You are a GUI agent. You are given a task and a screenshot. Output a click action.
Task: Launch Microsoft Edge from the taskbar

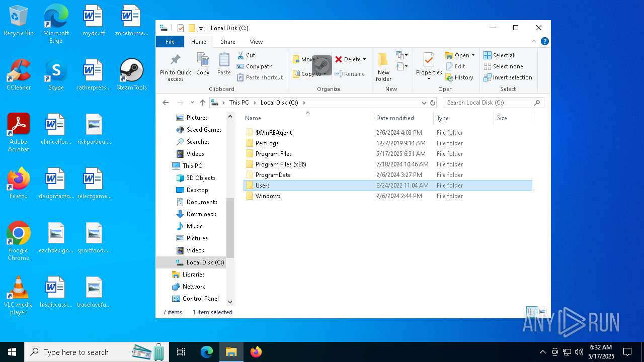[x=207, y=352]
